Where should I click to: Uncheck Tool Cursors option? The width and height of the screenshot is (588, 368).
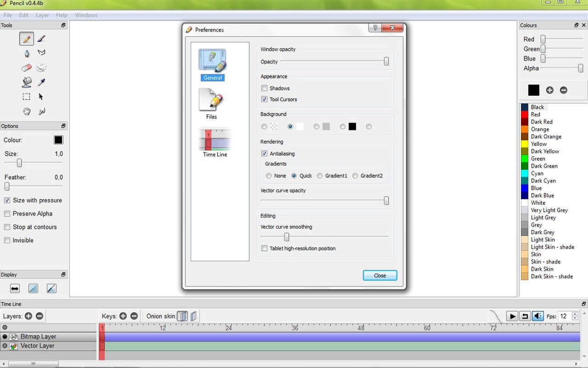click(x=264, y=99)
